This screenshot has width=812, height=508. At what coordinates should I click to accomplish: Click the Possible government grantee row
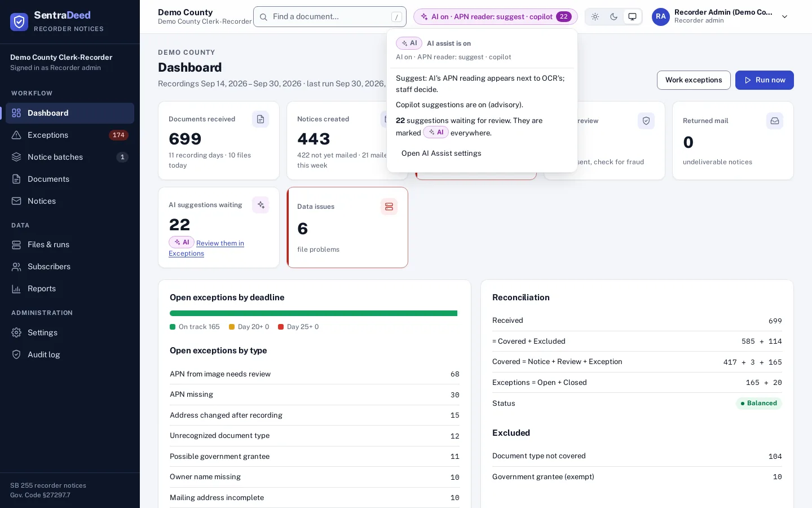(315, 457)
